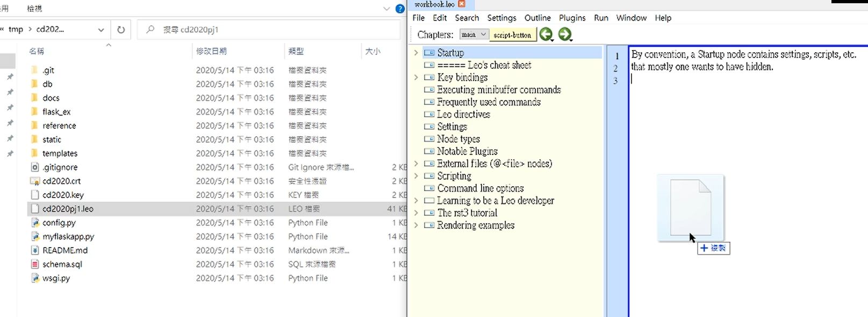Click the node box icon beside Command line options
Image resolution: width=868 pixels, height=317 pixels.
pyautogui.click(x=429, y=188)
